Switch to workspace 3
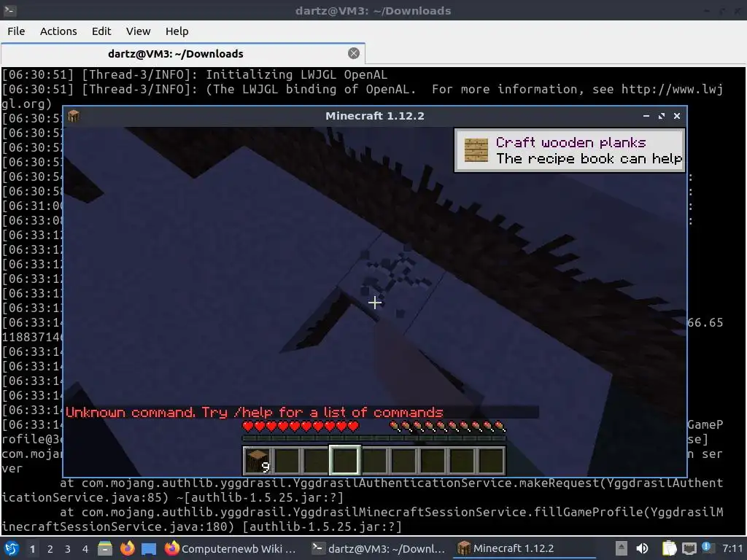Image resolution: width=747 pixels, height=560 pixels. [x=68, y=549]
